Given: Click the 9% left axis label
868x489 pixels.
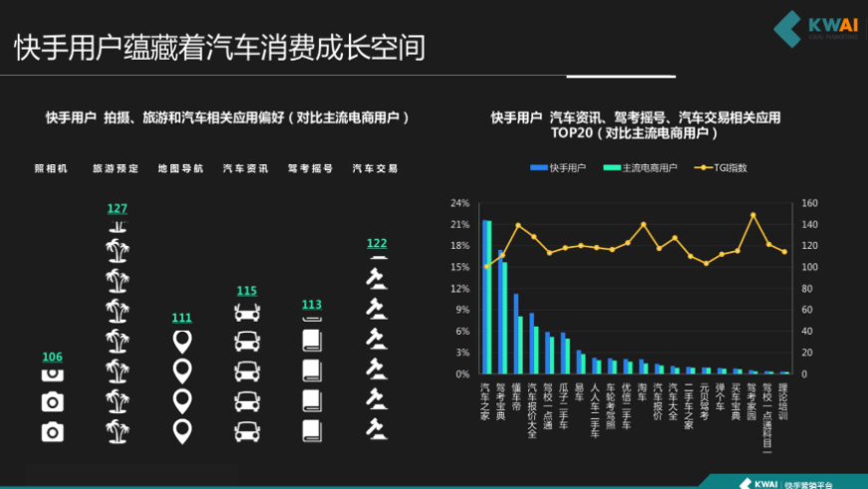Looking at the screenshot, I should click(462, 310).
